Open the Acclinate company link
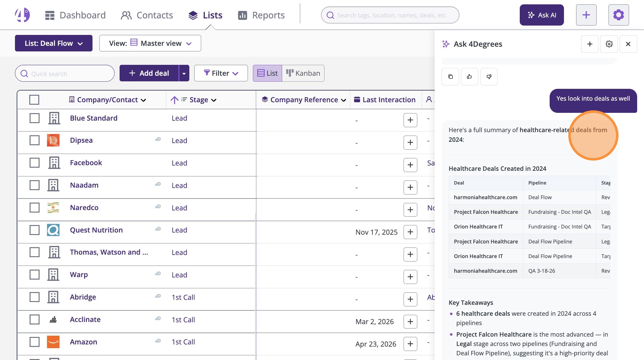 [85, 319]
